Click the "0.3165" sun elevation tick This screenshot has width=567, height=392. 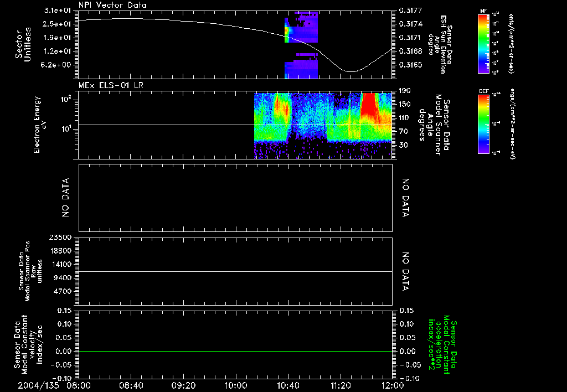[410, 65]
